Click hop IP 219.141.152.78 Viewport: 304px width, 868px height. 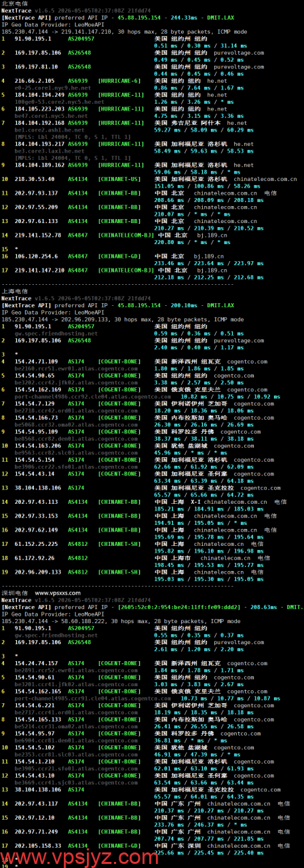click(37, 235)
